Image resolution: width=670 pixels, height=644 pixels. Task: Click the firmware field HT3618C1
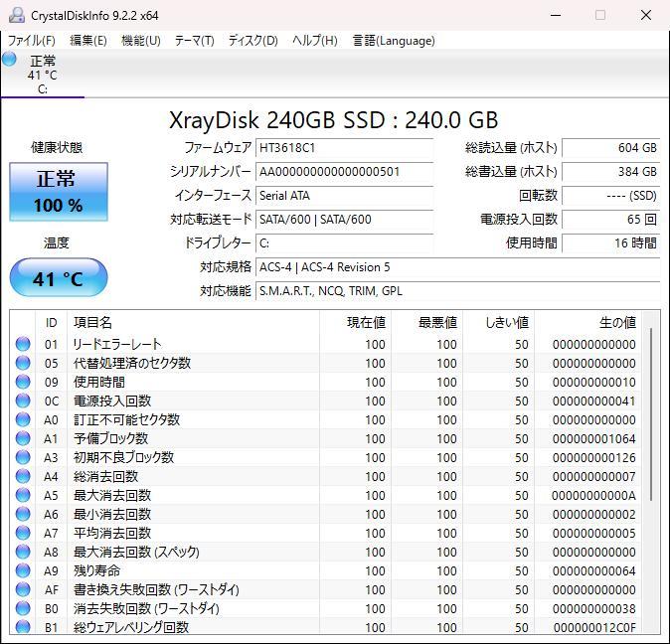(344, 148)
